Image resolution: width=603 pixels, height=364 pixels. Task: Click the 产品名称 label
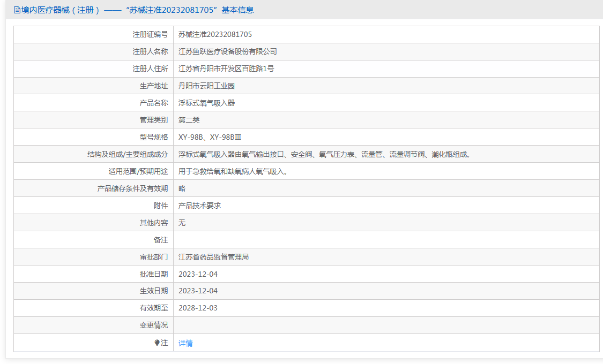154,103
